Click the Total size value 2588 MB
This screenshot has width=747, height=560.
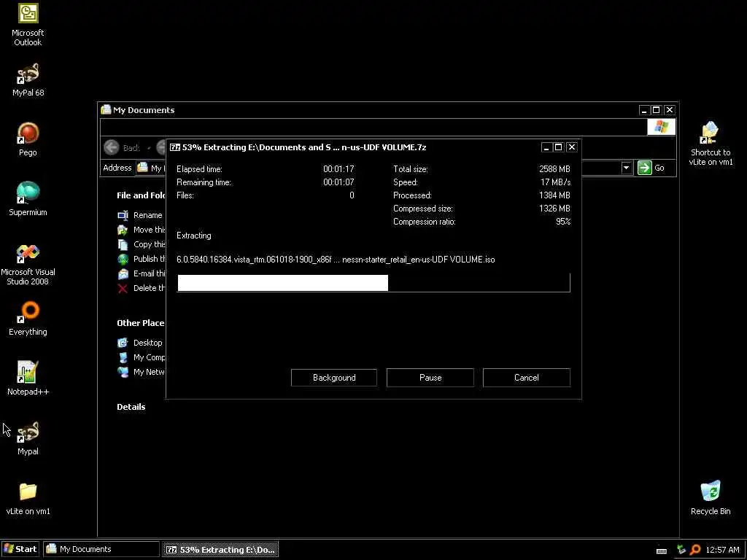(x=554, y=169)
